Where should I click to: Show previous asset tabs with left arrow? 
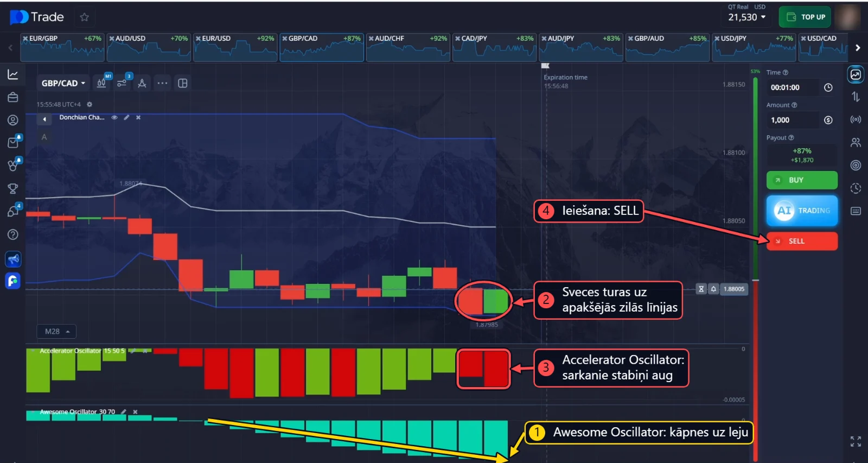coord(10,48)
